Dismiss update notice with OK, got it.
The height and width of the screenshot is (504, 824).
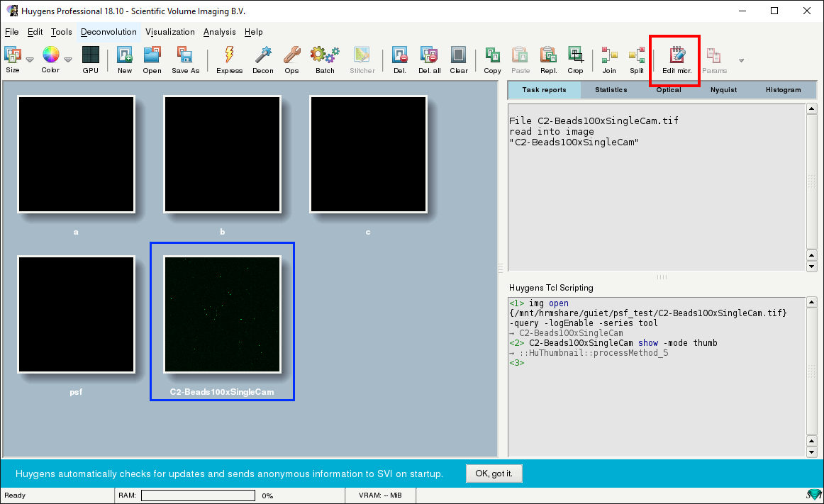click(x=494, y=474)
